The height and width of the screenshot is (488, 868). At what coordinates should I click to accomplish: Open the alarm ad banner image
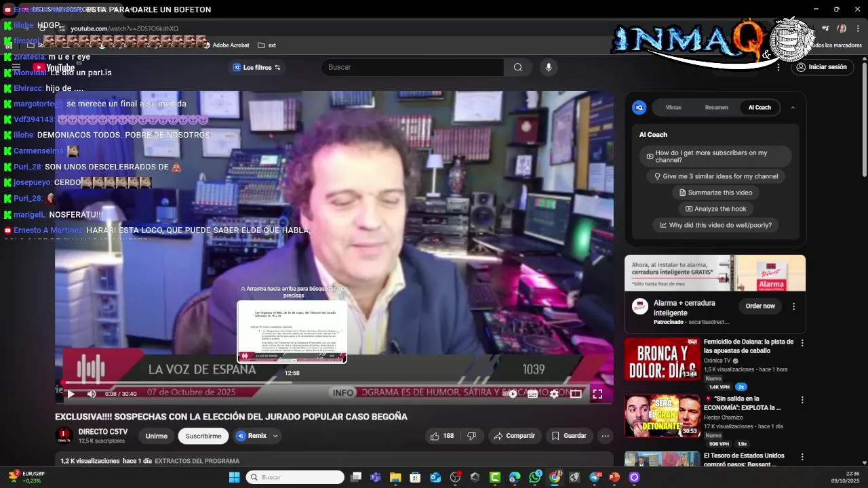pyautogui.click(x=715, y=272)
